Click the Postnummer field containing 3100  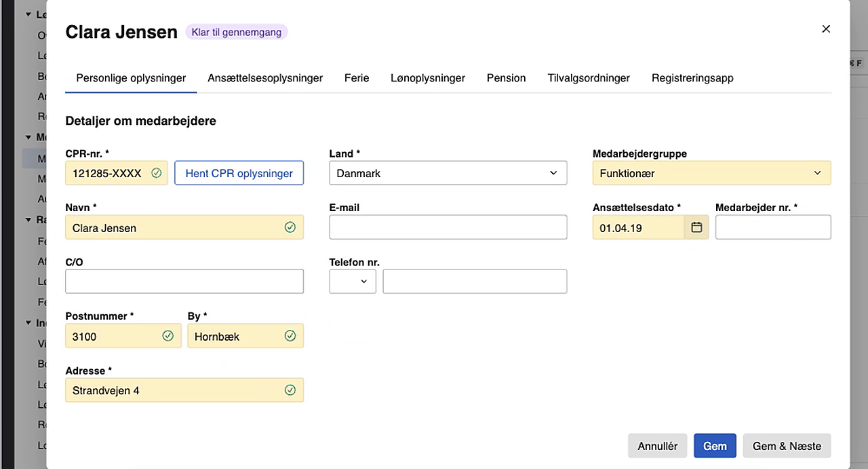123,336
